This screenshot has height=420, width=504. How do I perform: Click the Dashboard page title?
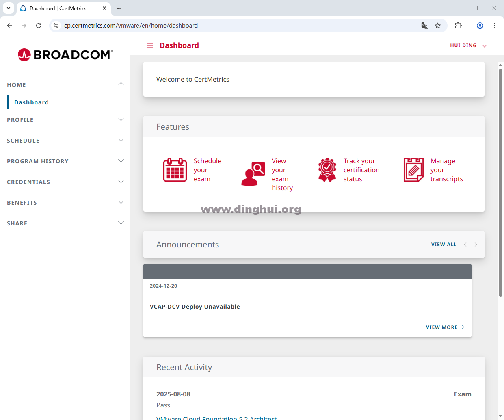click(179, 45)
